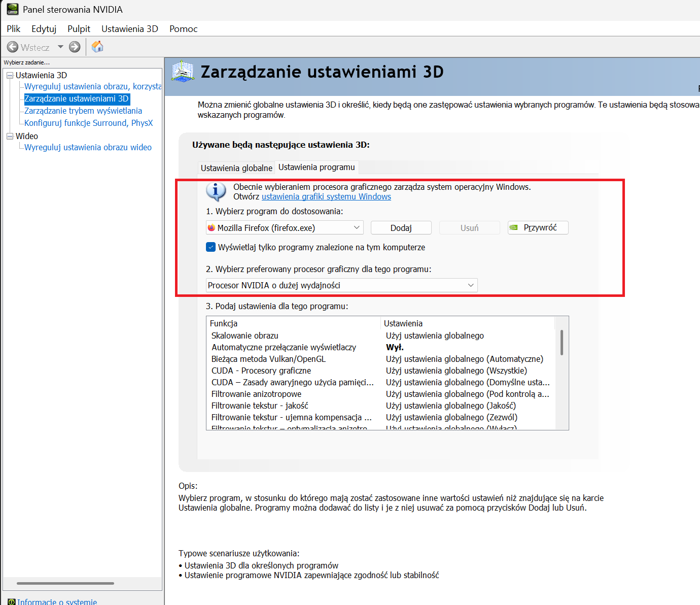The width and height of the screenshot is (700, 605).
Task: Click the 'Przywróć' restore button
Action: pyautogui.click(x=538, y=228)
